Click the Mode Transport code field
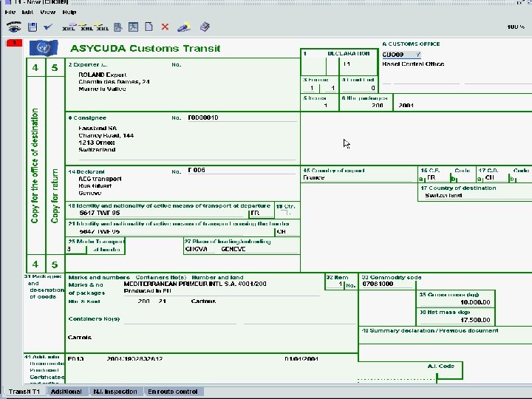Screen dimensions: 532x399 [x=76, y=250]
